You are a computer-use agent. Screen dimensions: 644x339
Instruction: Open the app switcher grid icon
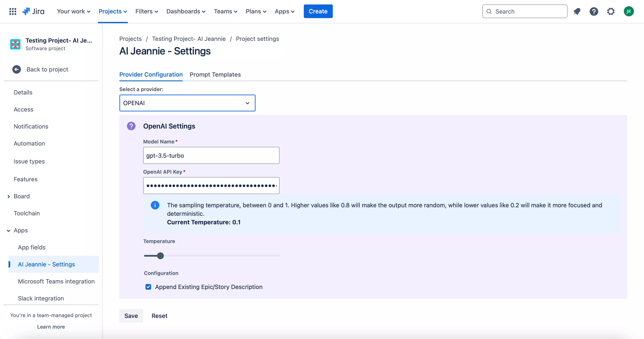coord(13,11)
